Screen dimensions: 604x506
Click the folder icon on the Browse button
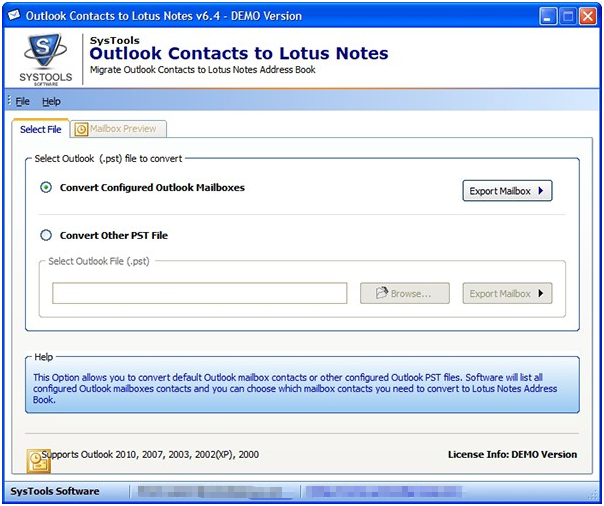coord(381,293)
